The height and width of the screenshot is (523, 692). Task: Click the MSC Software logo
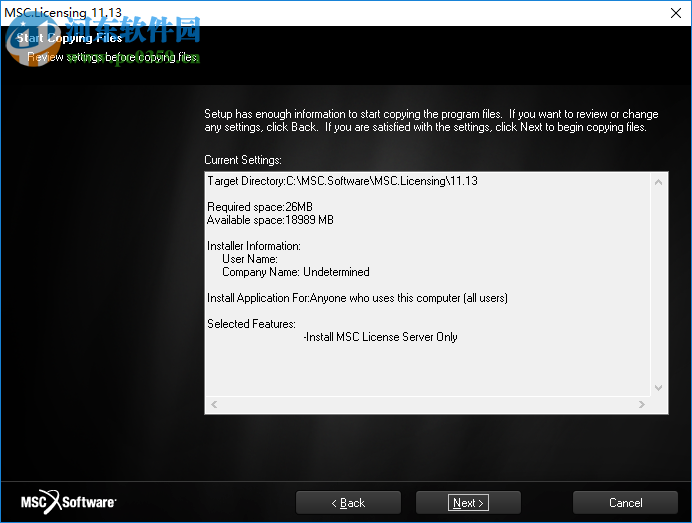68,502
